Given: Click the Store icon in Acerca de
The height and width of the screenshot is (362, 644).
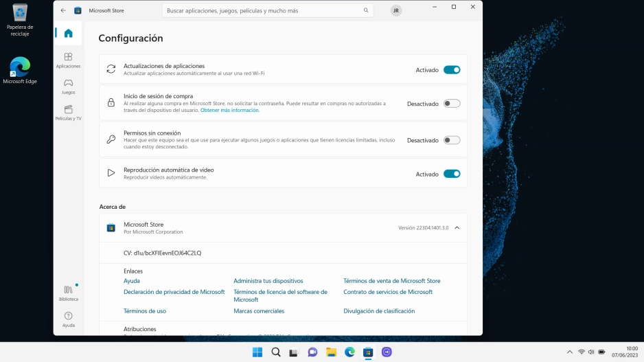Looking at the screenshot, I should (111, 227).
